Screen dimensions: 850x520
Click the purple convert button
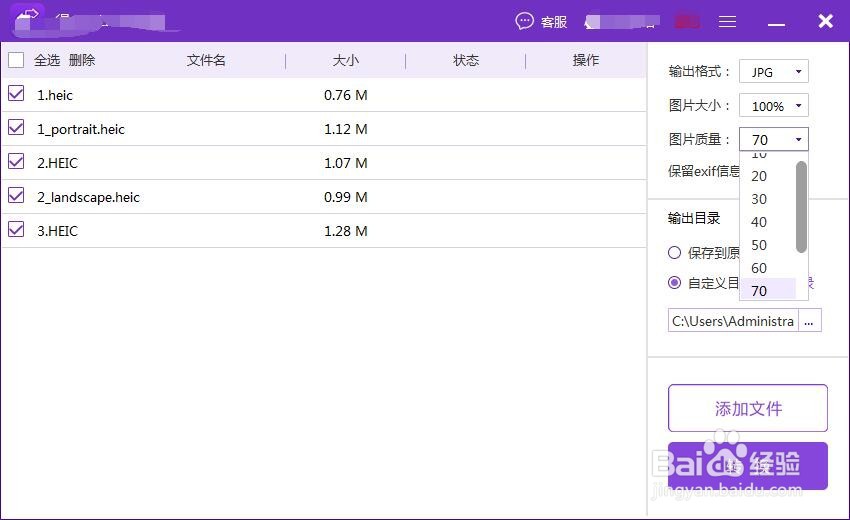tap(748, 466)
